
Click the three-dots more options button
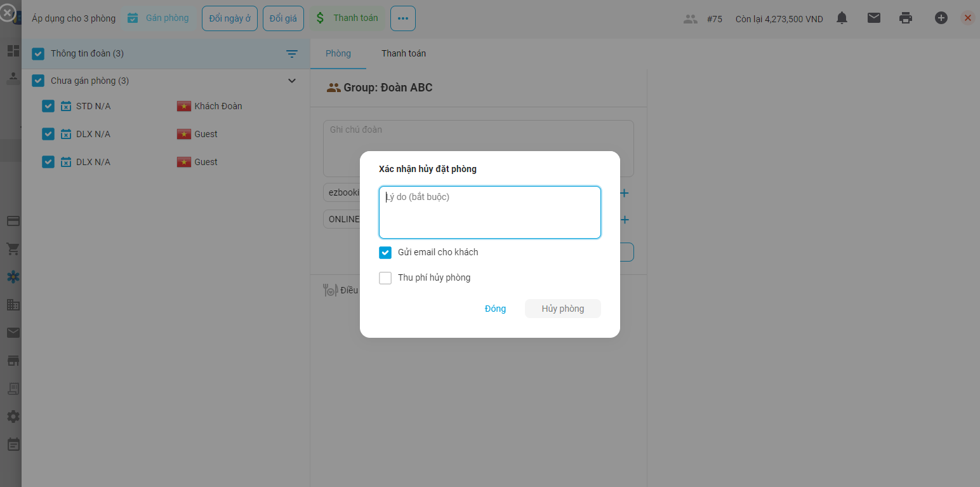click(402, 18)
